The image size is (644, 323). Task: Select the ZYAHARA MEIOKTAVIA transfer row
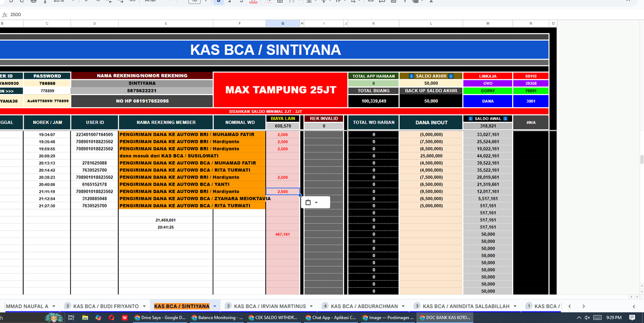(x=192, y=199)
